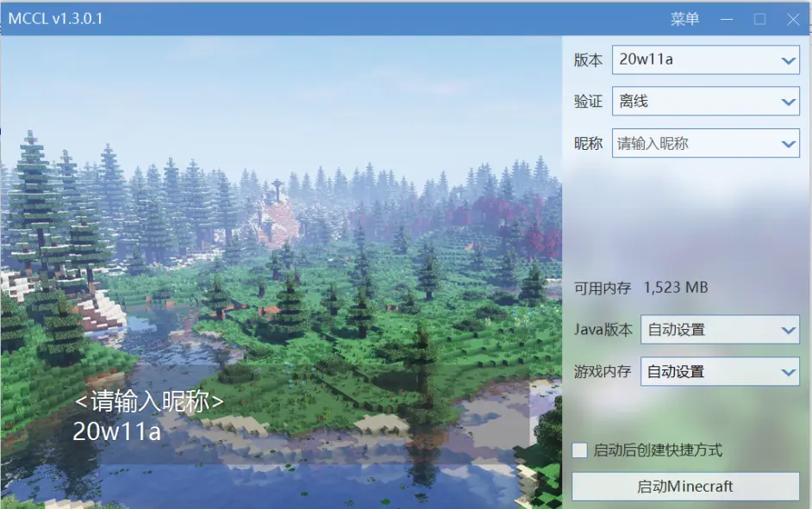Open the Java版本 dropdown set to 自动设置

coord(720,329)
